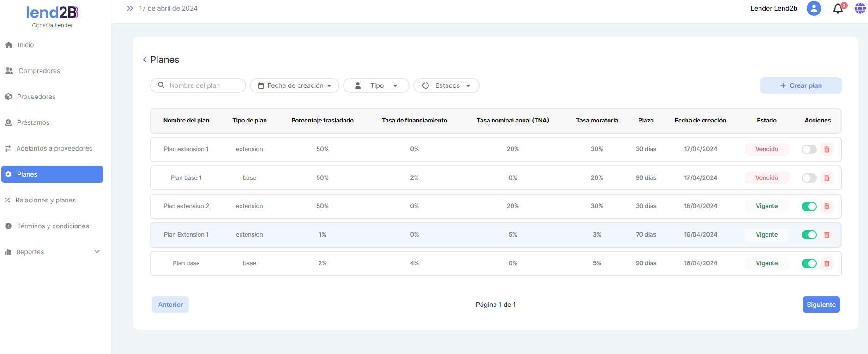868x354 pixels.
Task: Open the Fecha de creación filter dropdown
Action: 295,85
